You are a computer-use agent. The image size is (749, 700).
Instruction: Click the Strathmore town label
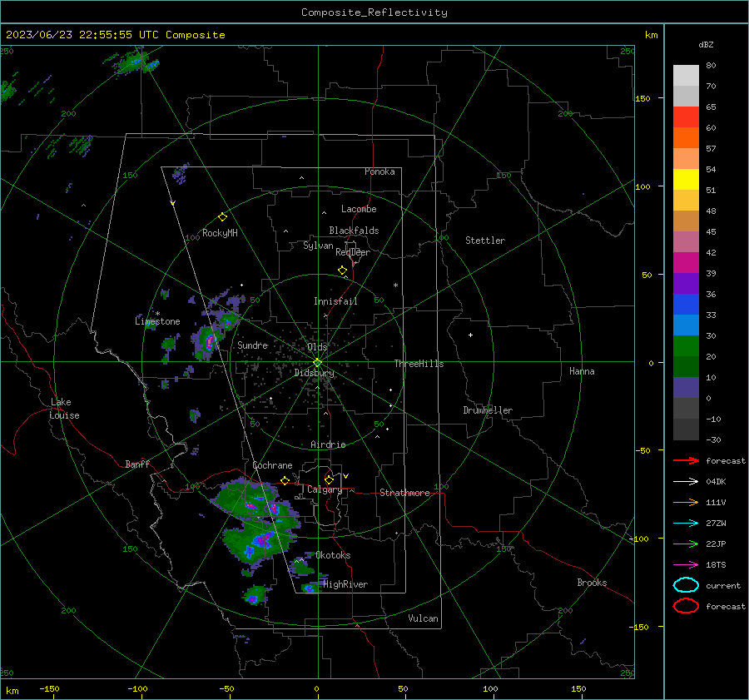[404, 493]
